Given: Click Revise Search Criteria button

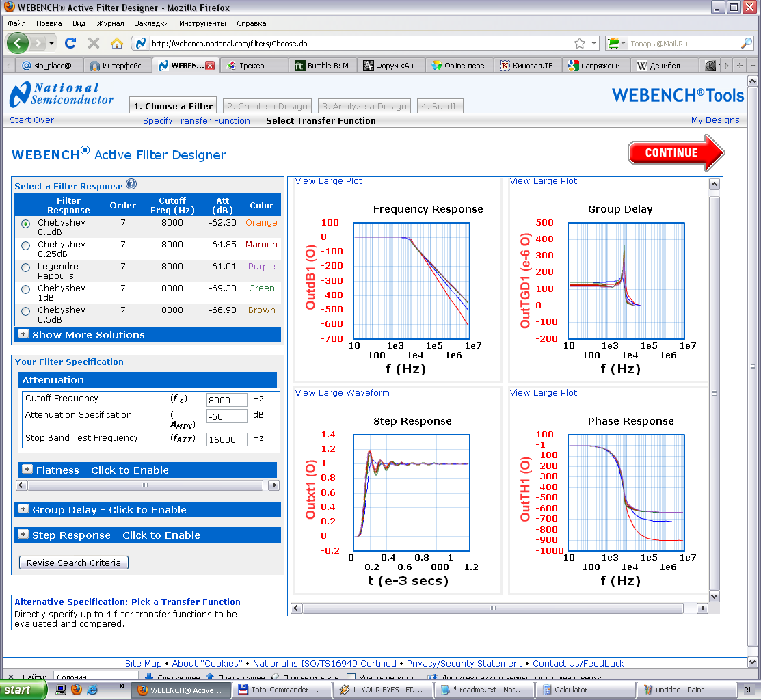Looking at the screenshot, I should [x=74, y=563].
